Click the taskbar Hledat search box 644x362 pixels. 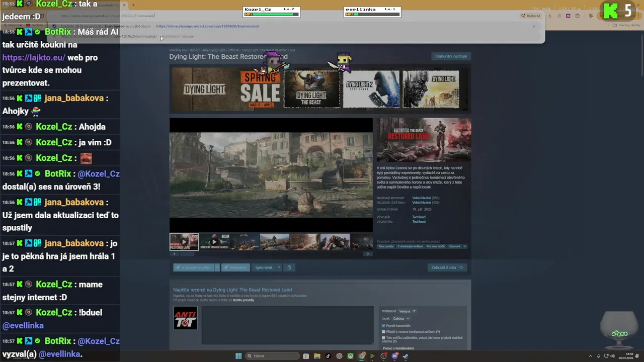coord(272,356)
